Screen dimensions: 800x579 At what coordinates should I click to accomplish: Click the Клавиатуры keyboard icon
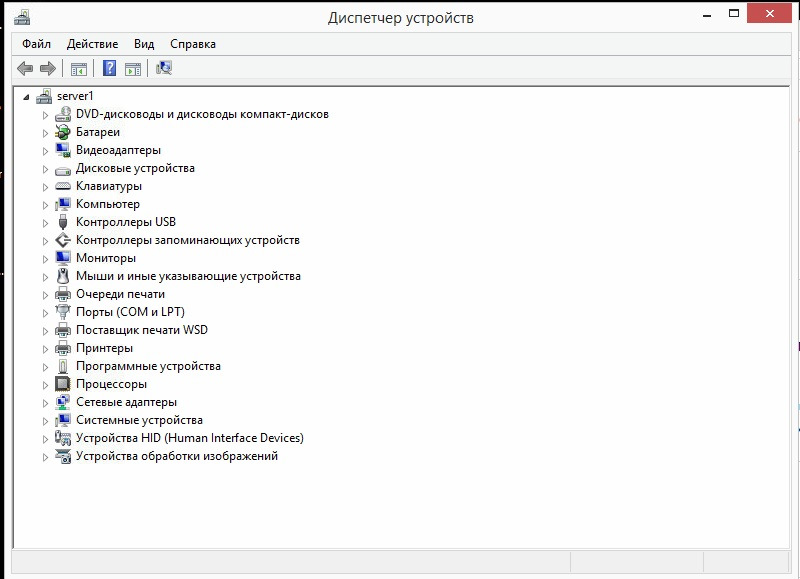pos(63,186)
